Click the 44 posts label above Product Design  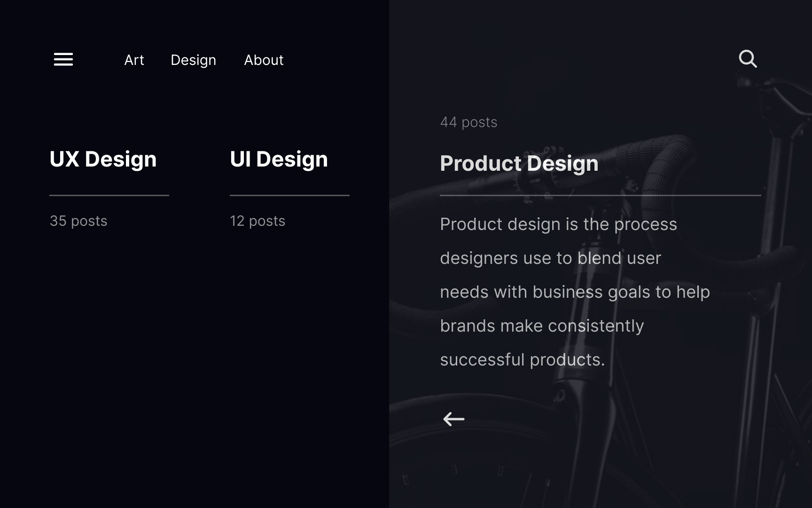point(469,122)
